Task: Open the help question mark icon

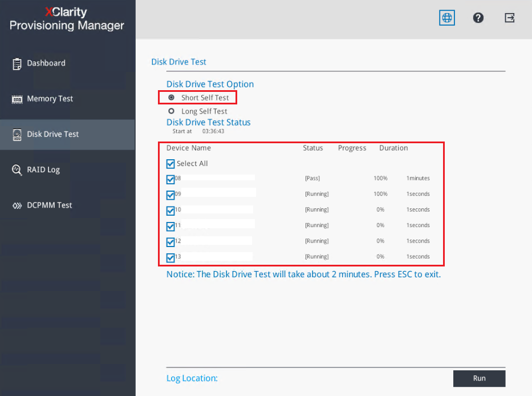Action: pos(478,18)
